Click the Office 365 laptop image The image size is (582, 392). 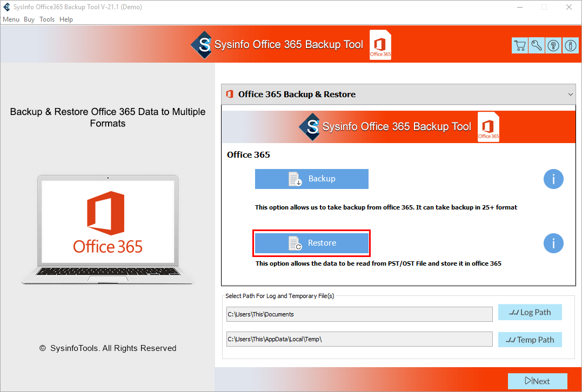[x=108, y=229]
